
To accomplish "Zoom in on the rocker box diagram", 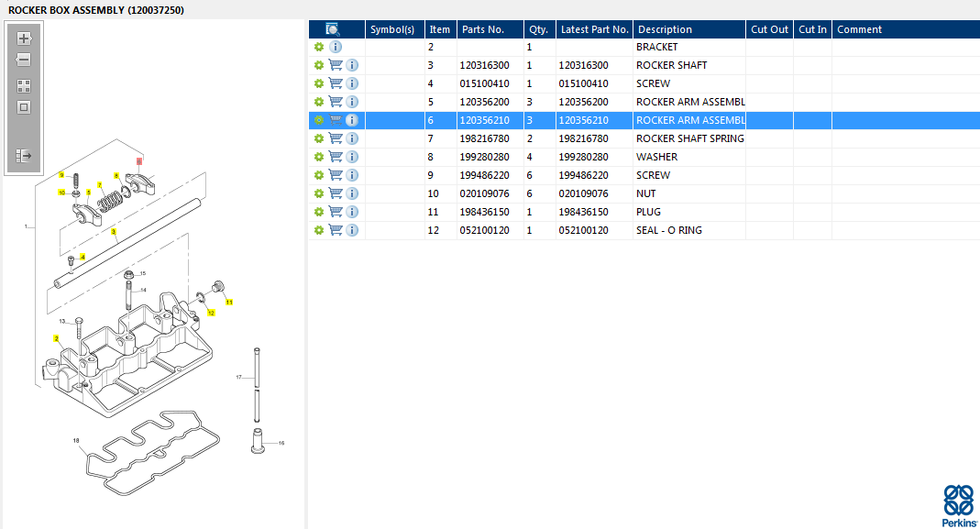I will coord(24,39).
